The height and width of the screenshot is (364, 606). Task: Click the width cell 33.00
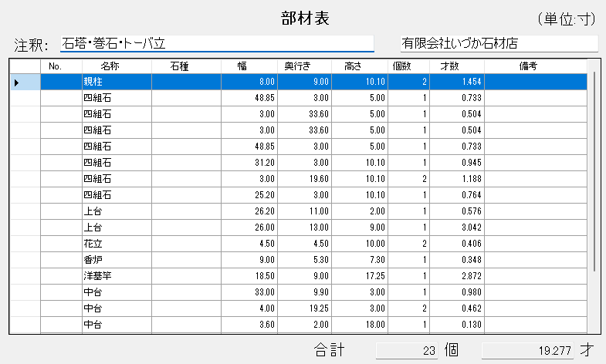(249, 292)
